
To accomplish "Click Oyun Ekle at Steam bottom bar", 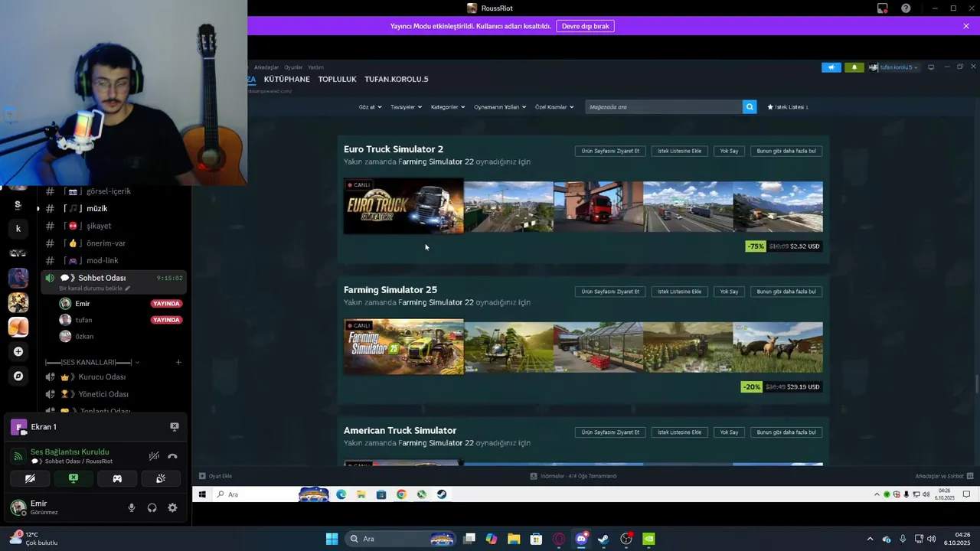I will pyautogui.click(x=215, y=476).
